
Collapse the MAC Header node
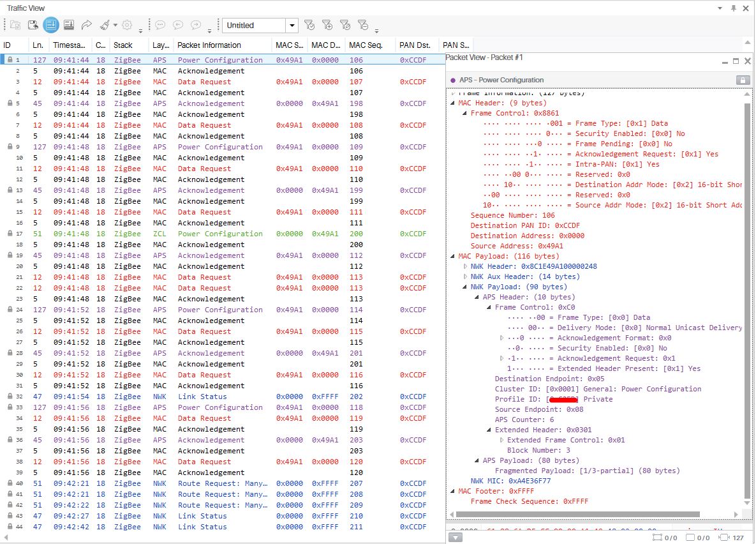point(453,103)
